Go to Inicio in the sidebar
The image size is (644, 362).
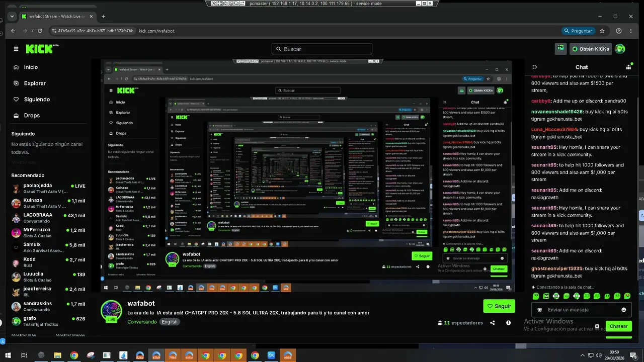coord(31,67)
